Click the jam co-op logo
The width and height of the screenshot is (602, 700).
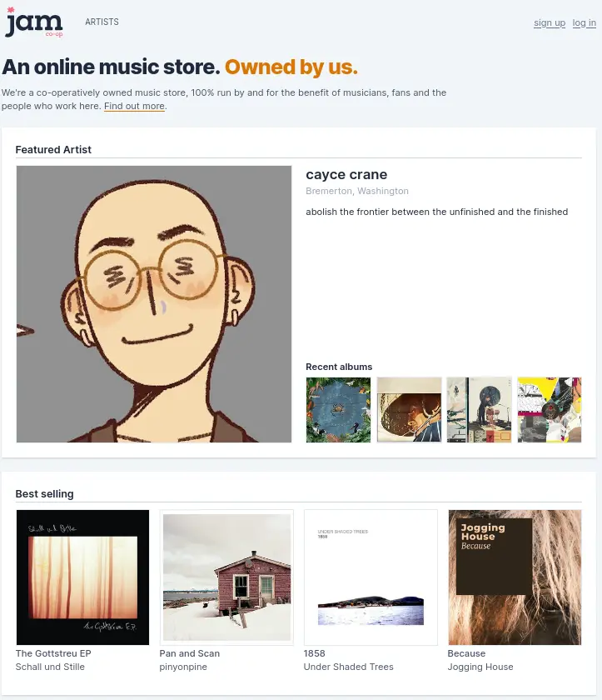[33, 23]
